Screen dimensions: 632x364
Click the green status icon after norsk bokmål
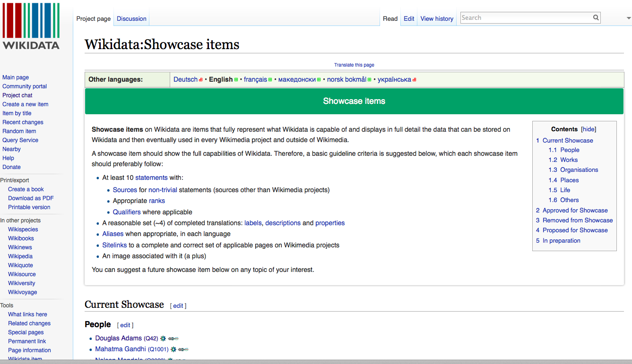370,80
